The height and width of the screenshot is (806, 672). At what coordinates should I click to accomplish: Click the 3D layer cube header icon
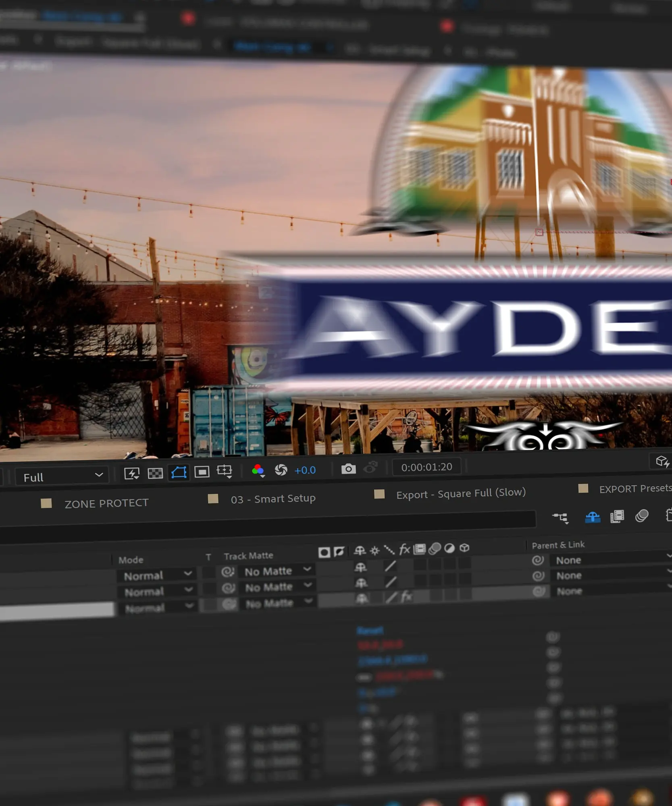[464, 547]
